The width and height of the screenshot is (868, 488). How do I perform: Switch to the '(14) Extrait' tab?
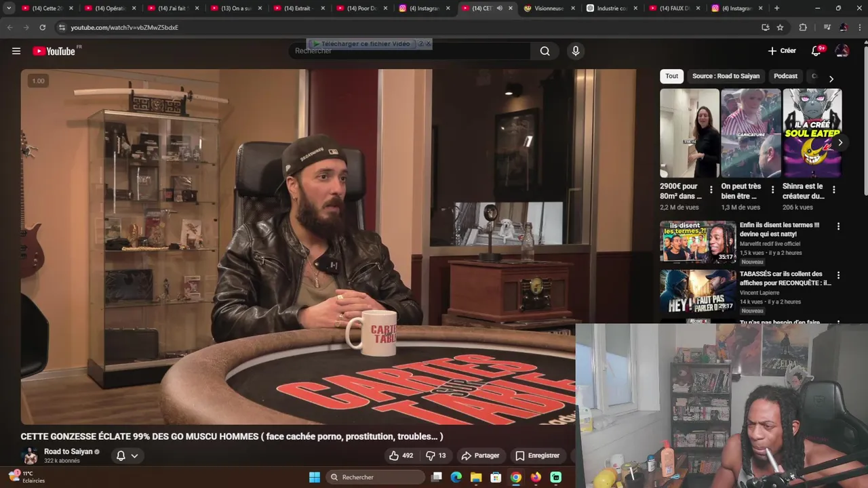tap(298, 8)
